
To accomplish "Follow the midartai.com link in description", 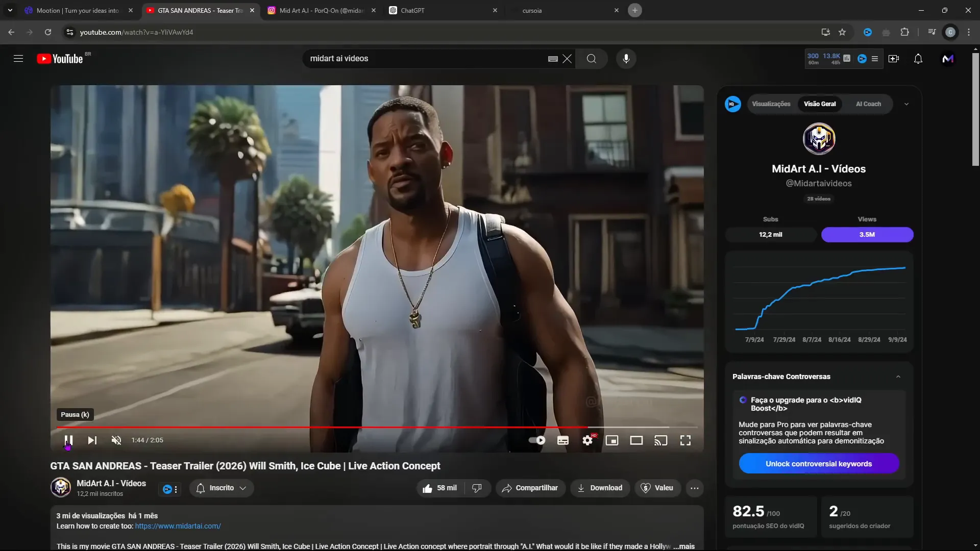I will pyautogui.click(x=178, y=526).
